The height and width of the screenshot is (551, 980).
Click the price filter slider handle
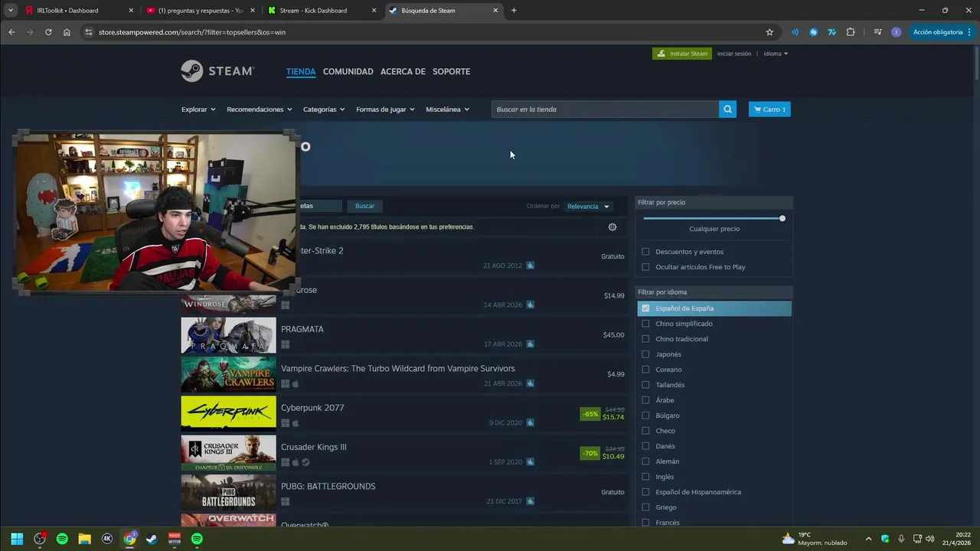pyautogui.click(x=782, y=218)
